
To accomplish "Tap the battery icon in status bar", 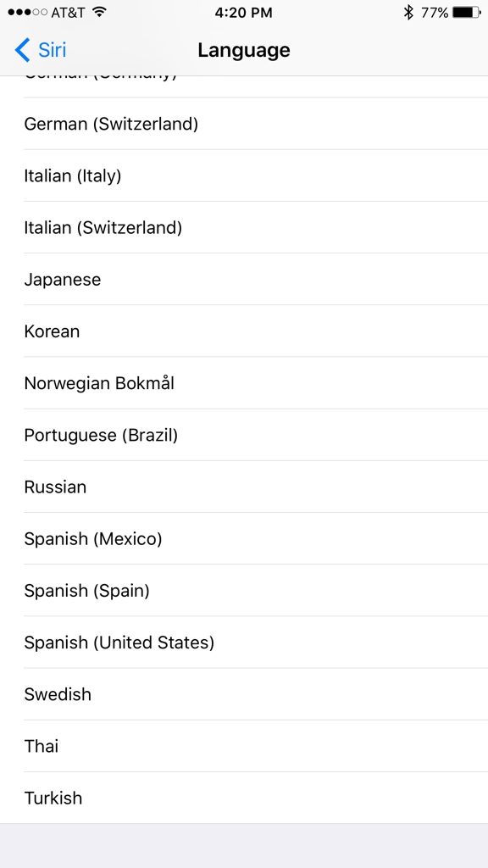I will pyautogui.click(x=467, y=12).
